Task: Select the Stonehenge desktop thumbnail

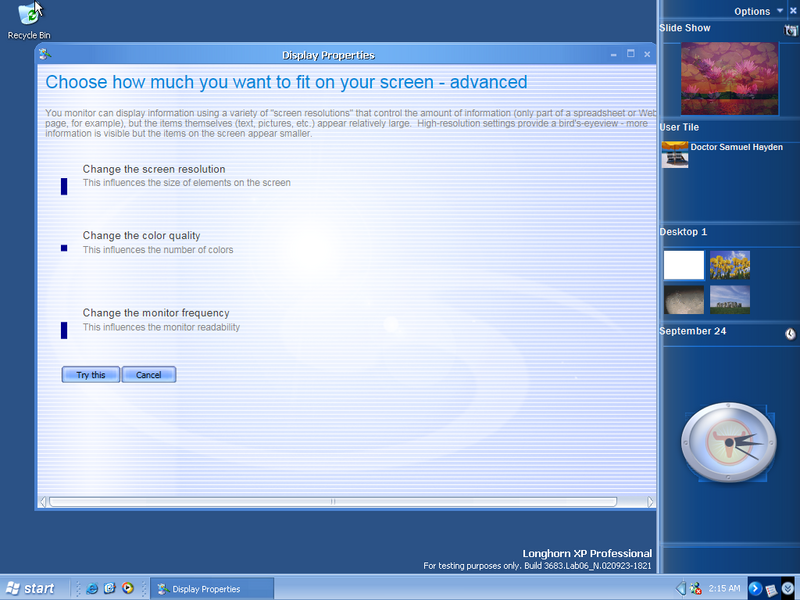Action: [x=730, y=299]
